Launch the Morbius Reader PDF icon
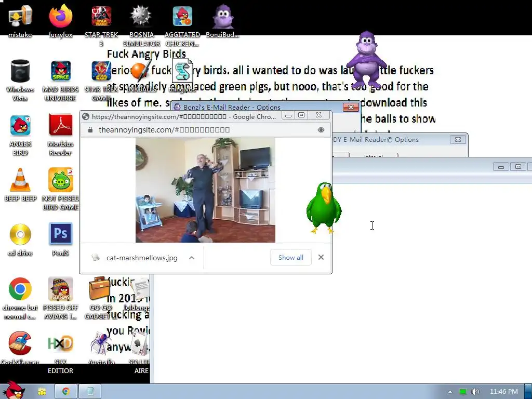The image size is (532, 399). [x=60, y=125]
